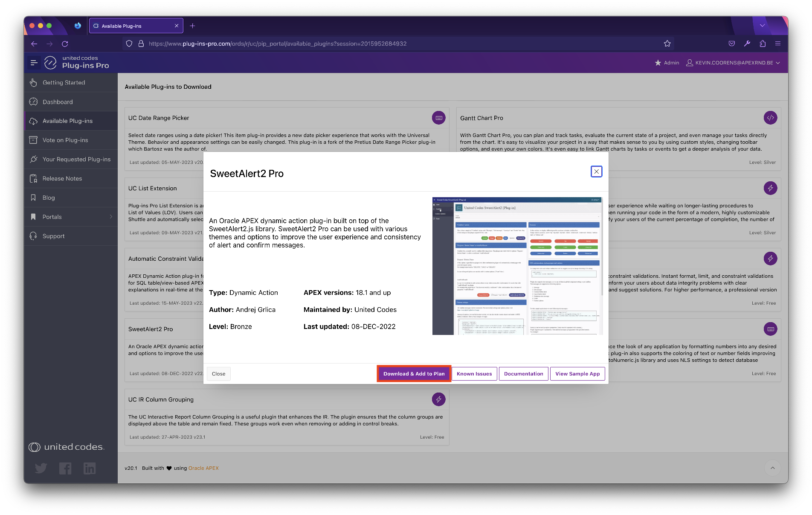The image size is (812, 515).
Task: Open a new browser tab with plus
Action: coord(192,26)
